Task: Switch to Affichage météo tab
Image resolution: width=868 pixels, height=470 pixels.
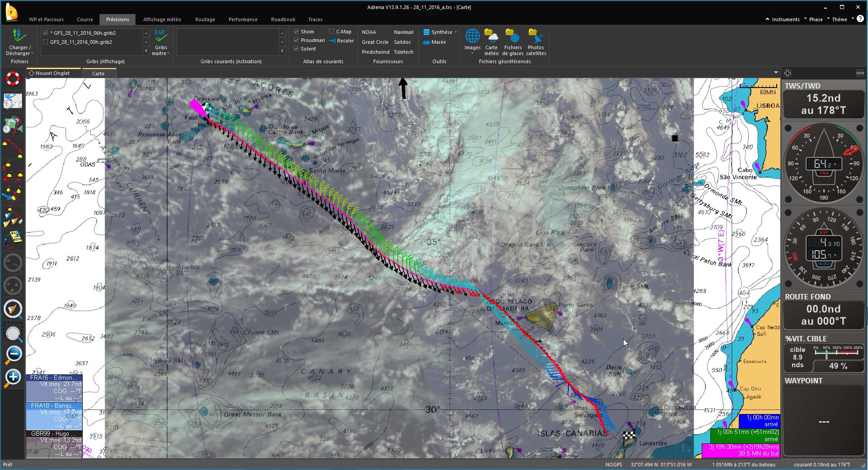Action: click(162, 19)
